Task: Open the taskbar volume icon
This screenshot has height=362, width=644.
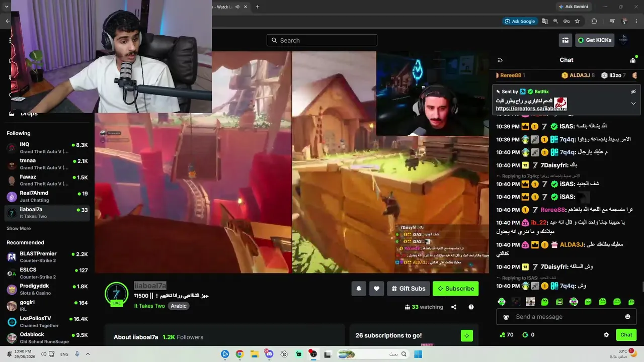Action: (x=44, y=354)
